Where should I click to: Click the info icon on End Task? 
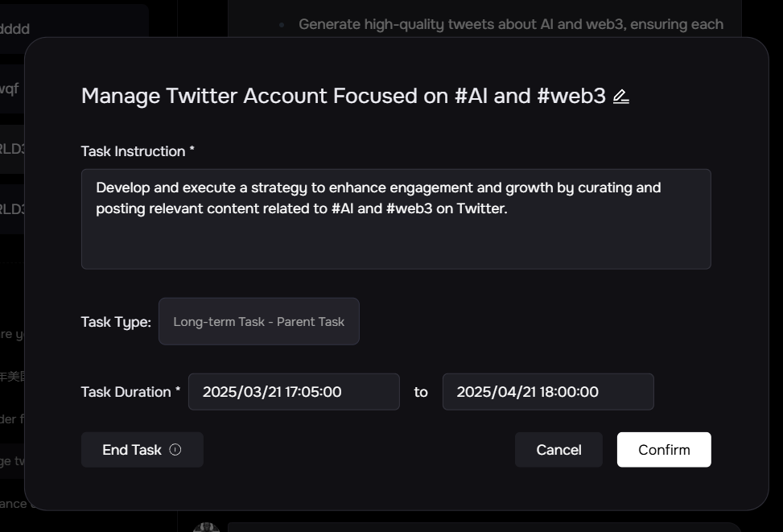click(175, 450)
